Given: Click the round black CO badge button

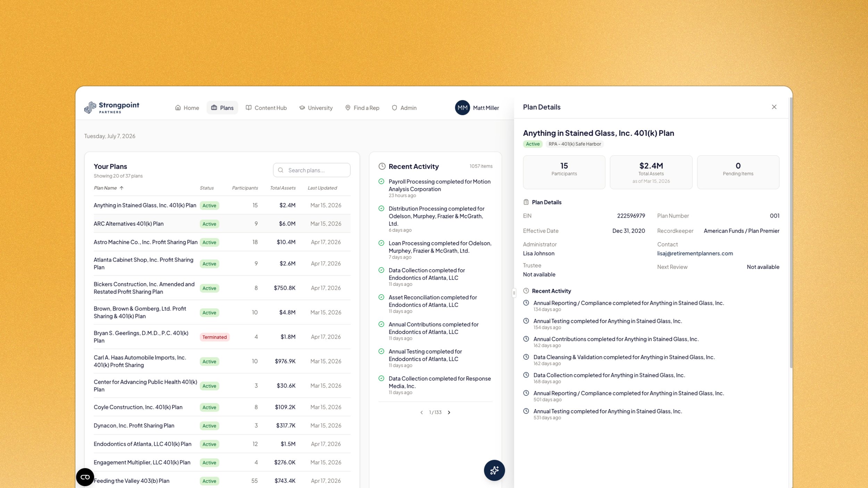Looking at the screenshot, I should click(85, 477).
